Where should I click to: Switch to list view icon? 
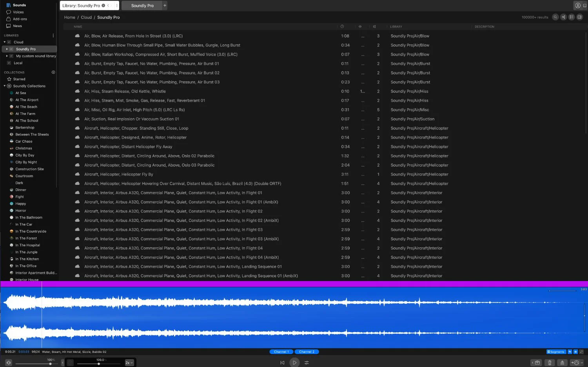tap(572, 17)
